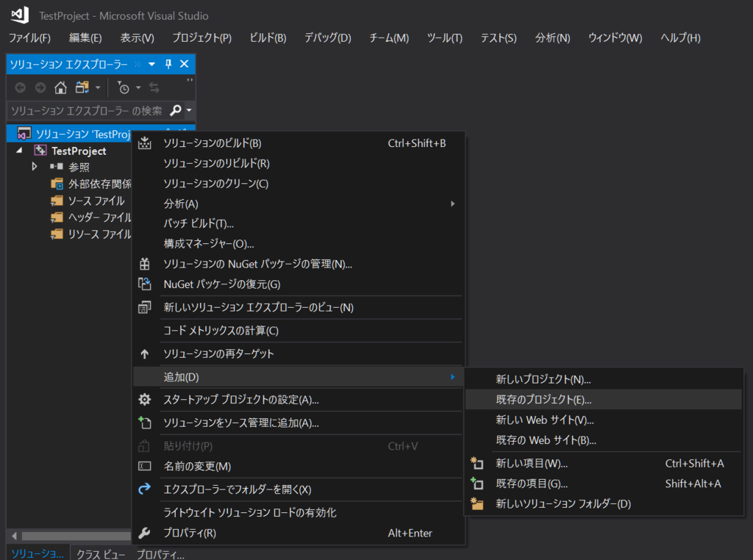Click 新しいソリューション エクスプローラーのビュー icon
The image size is (753, 560).
(x=145, y=307)
